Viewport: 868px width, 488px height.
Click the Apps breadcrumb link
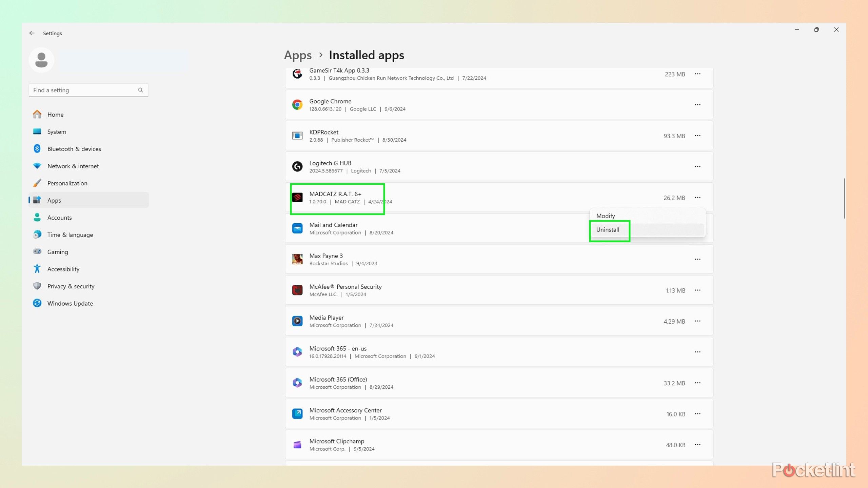coord(298,55)
